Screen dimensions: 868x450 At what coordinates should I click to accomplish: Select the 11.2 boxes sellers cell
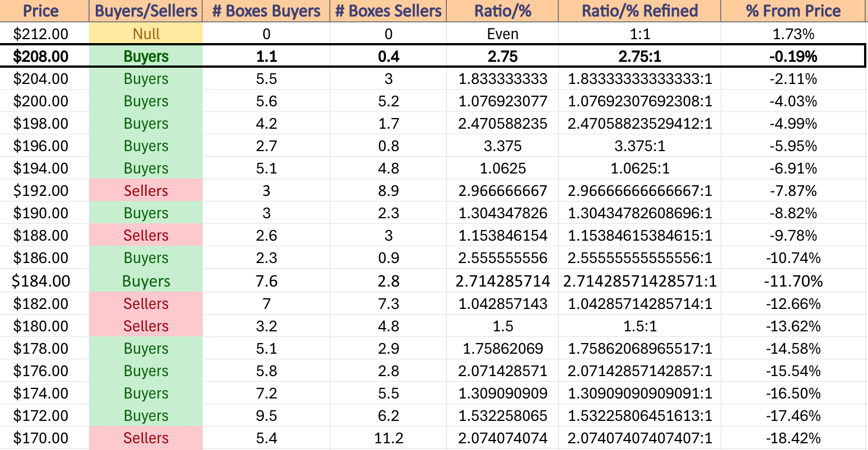click(x=388, y=438)
